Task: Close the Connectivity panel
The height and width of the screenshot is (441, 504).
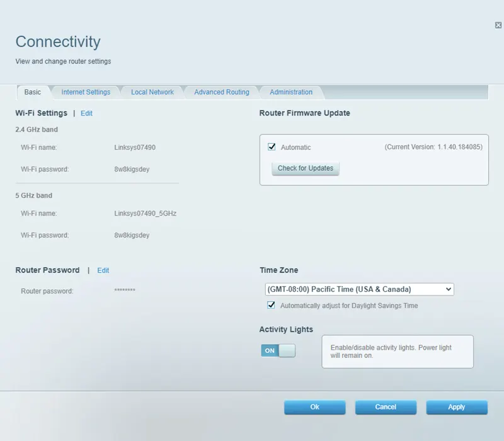Action: [497, 25]
